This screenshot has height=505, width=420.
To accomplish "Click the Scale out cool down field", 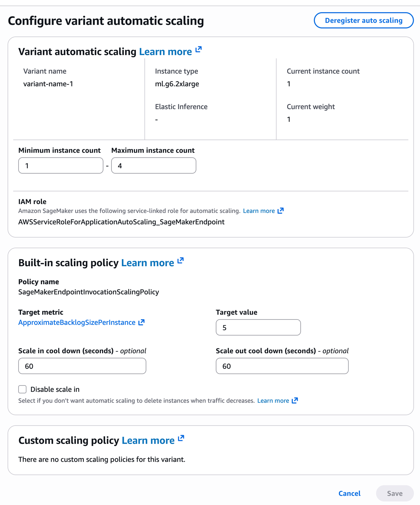I will coord(282,366).
